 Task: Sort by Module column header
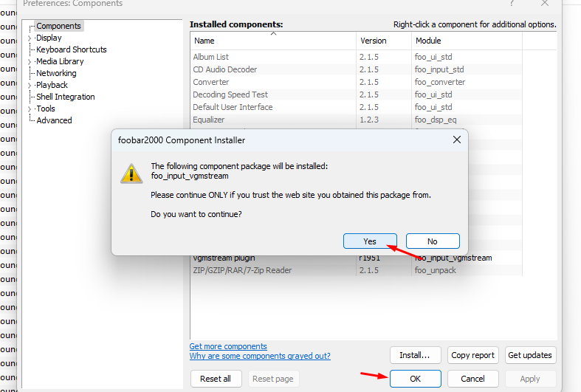point(467,41)
